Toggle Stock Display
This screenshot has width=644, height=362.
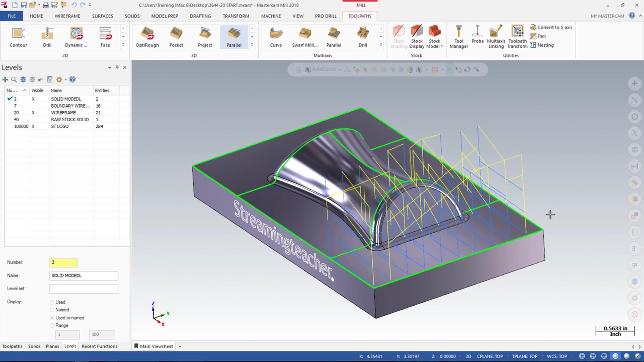417,37
